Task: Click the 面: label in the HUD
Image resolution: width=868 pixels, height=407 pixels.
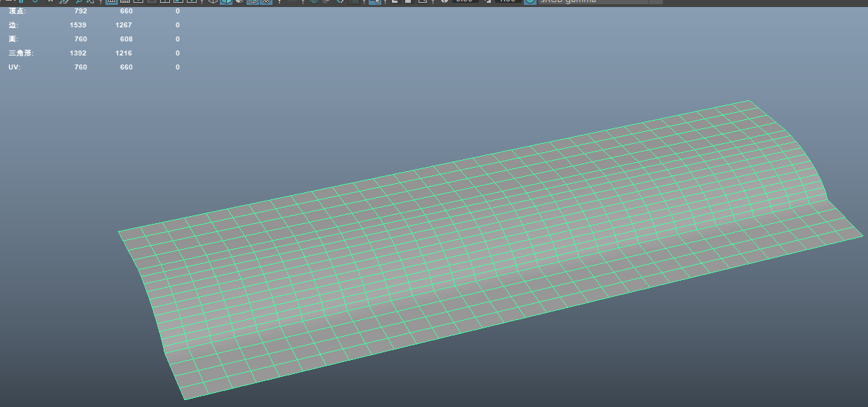Action: [x=13, y=39]
